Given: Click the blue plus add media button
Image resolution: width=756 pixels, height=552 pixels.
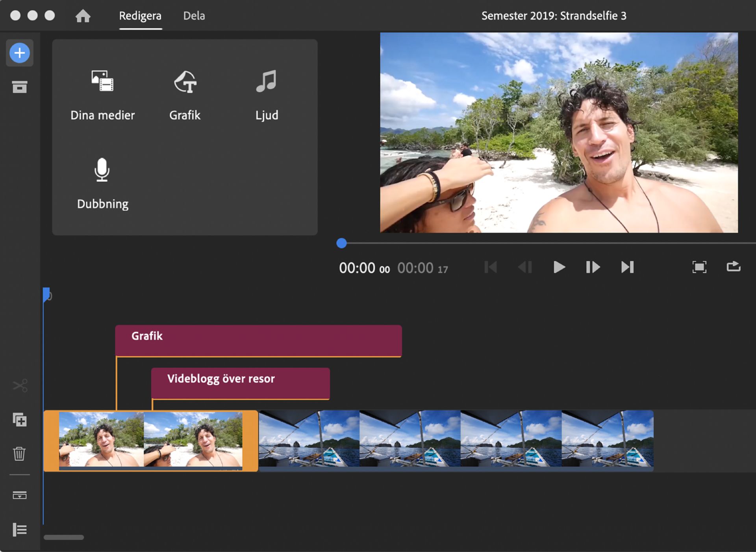Looking at the screenshot, I should point(19,53).
